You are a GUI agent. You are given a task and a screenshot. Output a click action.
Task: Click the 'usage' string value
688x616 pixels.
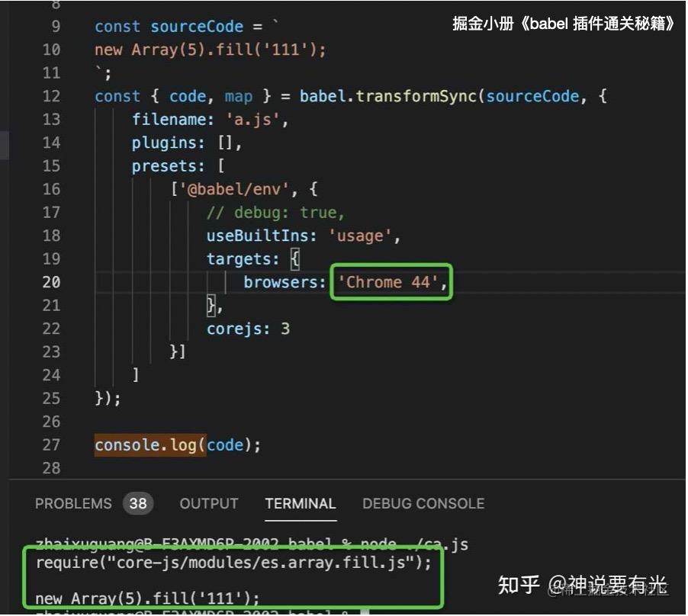click(360, 236)
